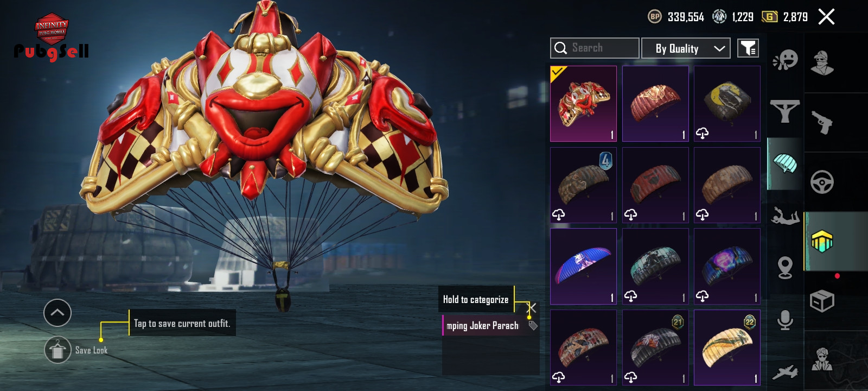Select the parachute category tab
The image size is (868, 391).
(785, 163)
